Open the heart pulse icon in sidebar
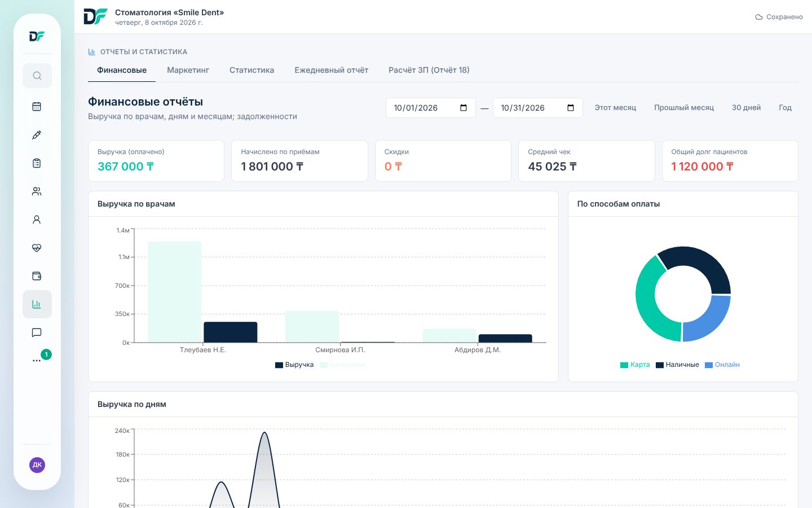The height and width of the screenshot is (508, 812). (x=37, y=248)
